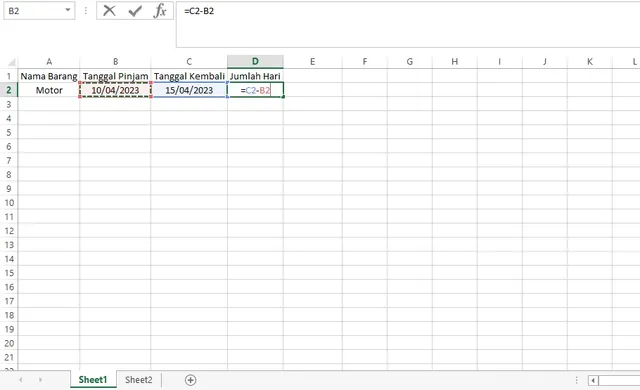Image resolution: width=640 pixels, height=390 pixels.
Task: Go to next sheet tab arrow
Action: pos(40,380)
